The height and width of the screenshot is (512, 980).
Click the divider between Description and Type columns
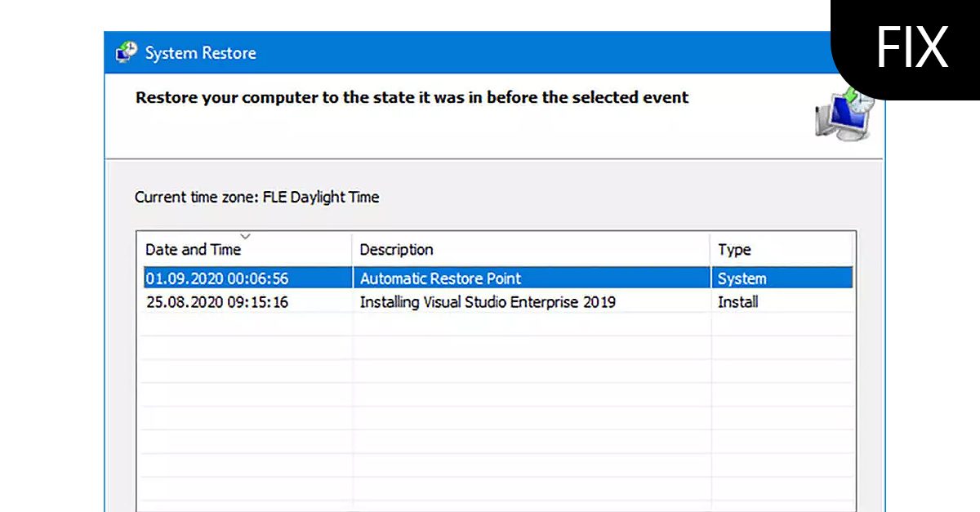point(710,249)
